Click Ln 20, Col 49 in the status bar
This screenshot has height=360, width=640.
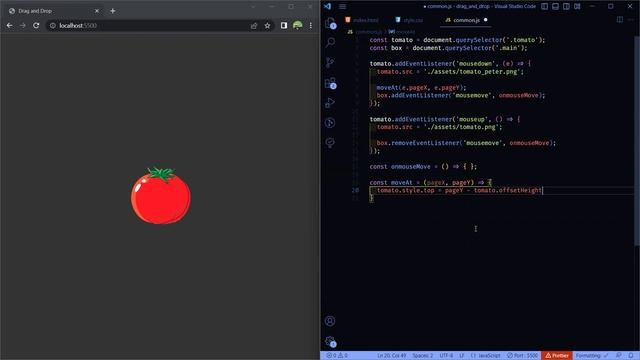pyautogui.click(x=391, y=356)
